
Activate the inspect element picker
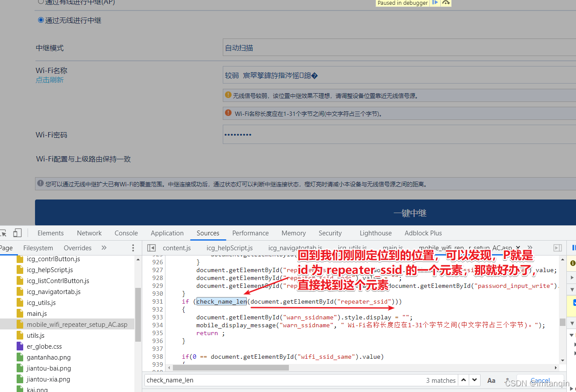pos(4,233)
